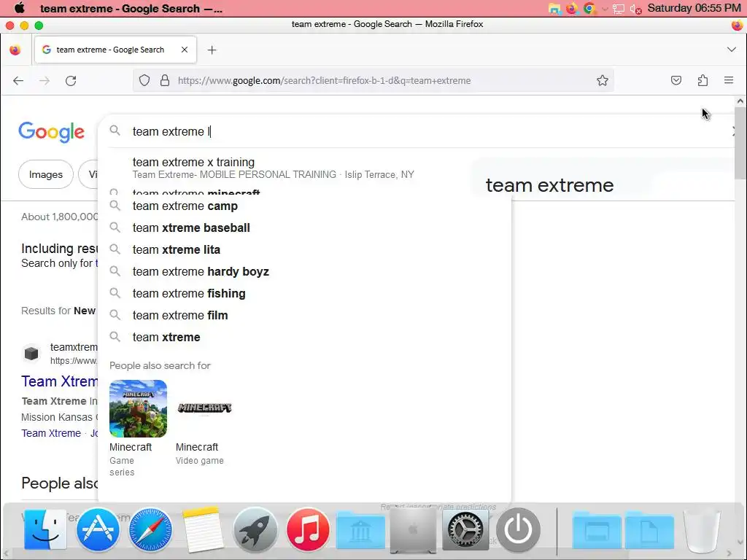Open Notes from the Dock
Screen dimensions: 747x560
pos(203,529)
